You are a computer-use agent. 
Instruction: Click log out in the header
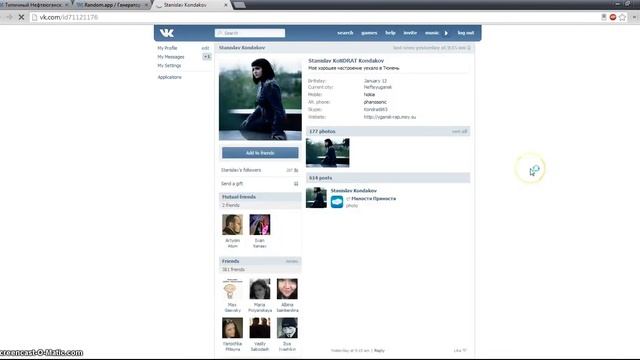(x=466, y=33)
